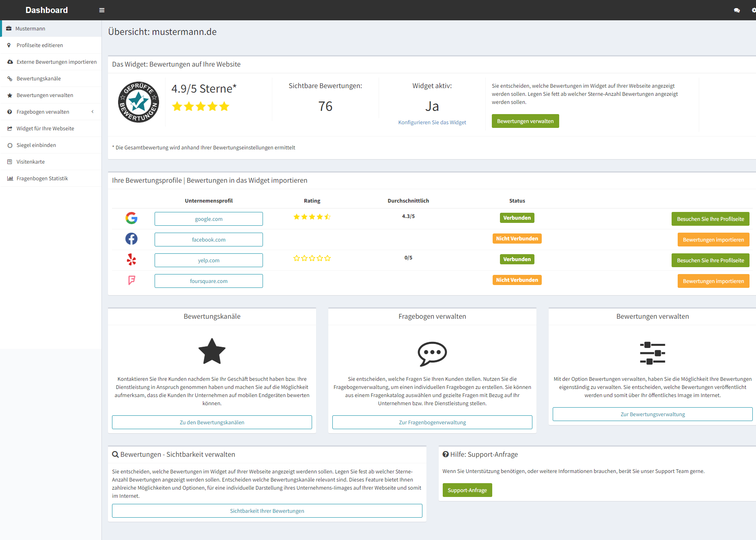Click the speech bubble Fragebogen icon

tap(432, 353)
